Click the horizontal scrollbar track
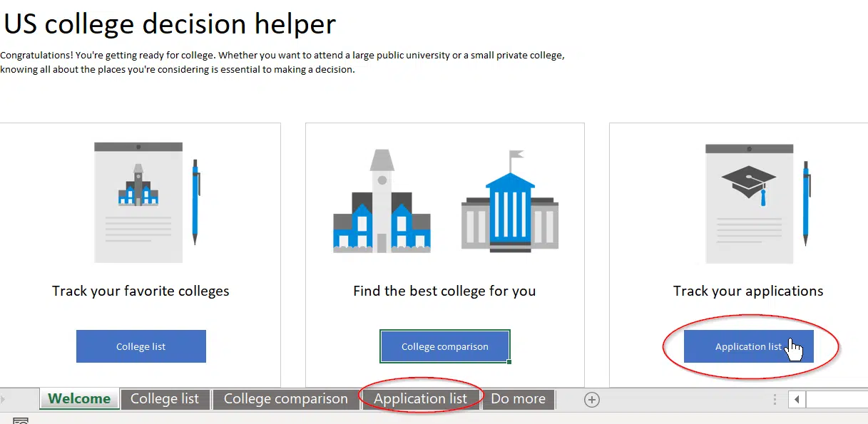The height and width of the screenshot is (424, 868). (x=837, y=400)
